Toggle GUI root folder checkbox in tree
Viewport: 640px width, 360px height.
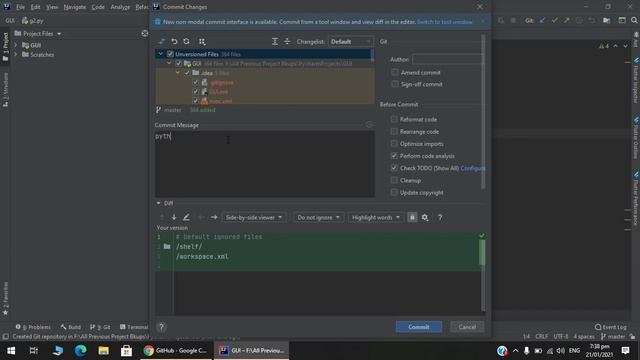178,63
